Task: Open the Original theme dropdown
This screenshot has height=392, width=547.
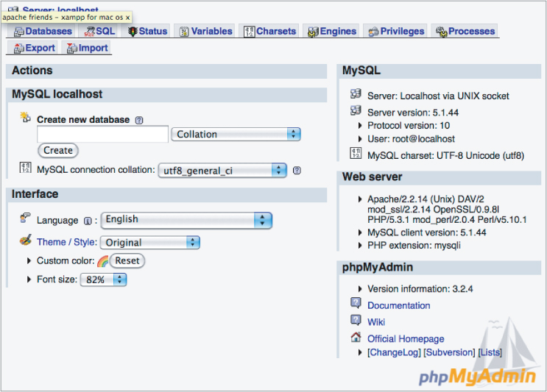Action: coord(149,243)
